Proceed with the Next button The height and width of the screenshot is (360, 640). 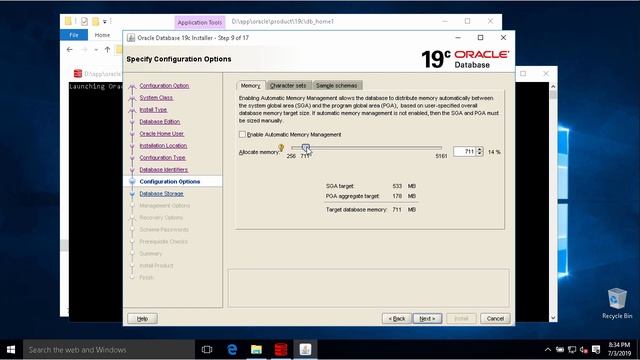coord(427,318)
